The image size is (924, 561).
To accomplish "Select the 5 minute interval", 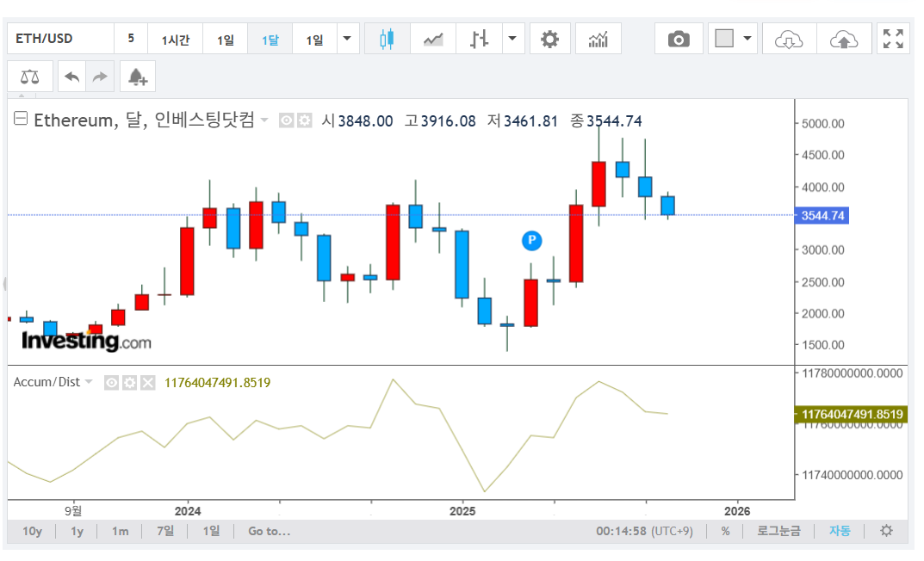I will [x=131, y=39].
